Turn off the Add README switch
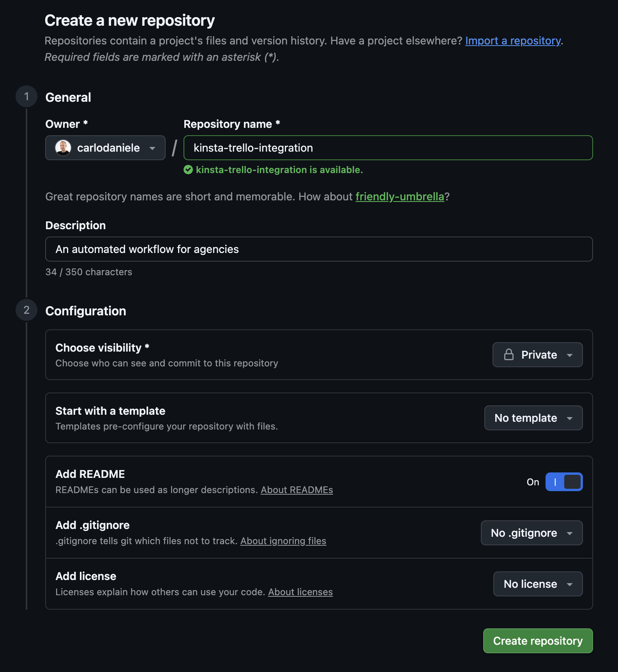Screen dimensions: 618x672 pos(564,482)
